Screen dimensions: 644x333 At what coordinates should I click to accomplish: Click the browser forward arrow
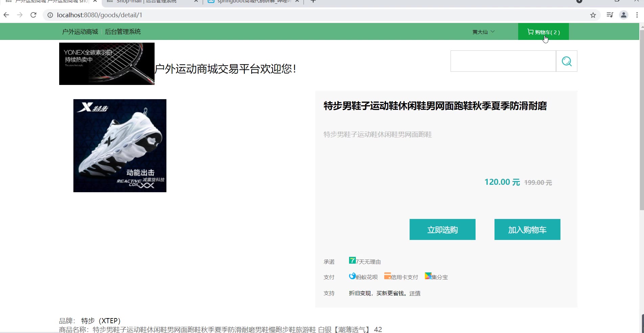20,15
